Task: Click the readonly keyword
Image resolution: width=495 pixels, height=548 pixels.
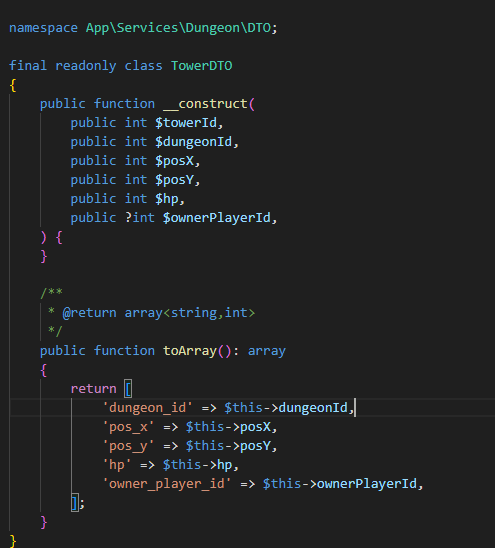Action: click(86, 66)
